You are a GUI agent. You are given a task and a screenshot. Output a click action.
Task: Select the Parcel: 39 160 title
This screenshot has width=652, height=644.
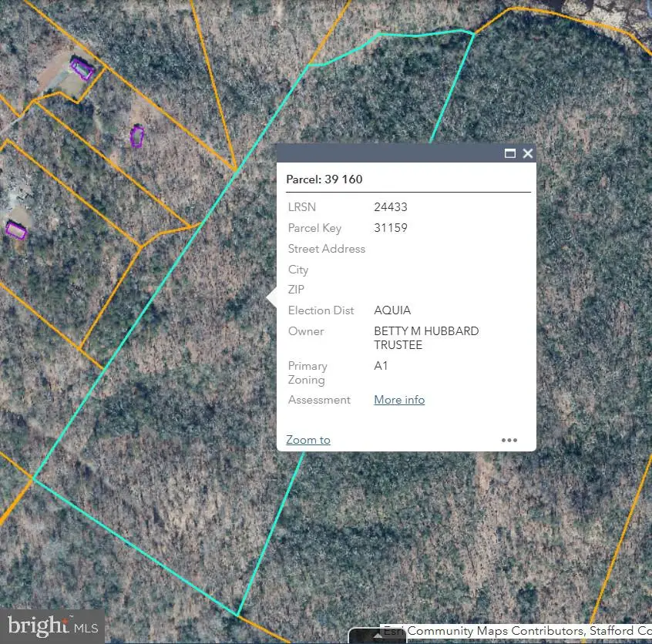[324, 179]
